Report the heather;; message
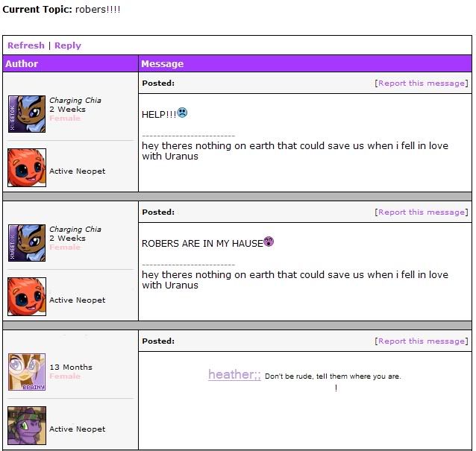This screenshot has width=476, height=451. [x=422, y=341]
